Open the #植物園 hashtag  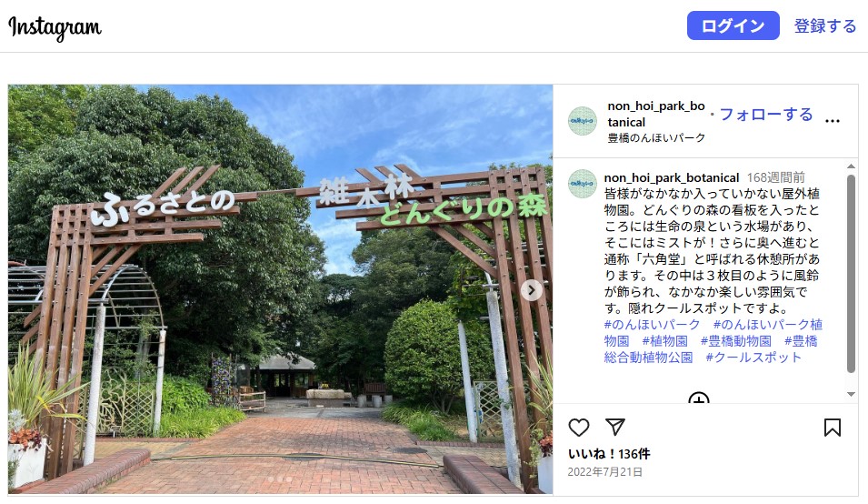[664, 341]
